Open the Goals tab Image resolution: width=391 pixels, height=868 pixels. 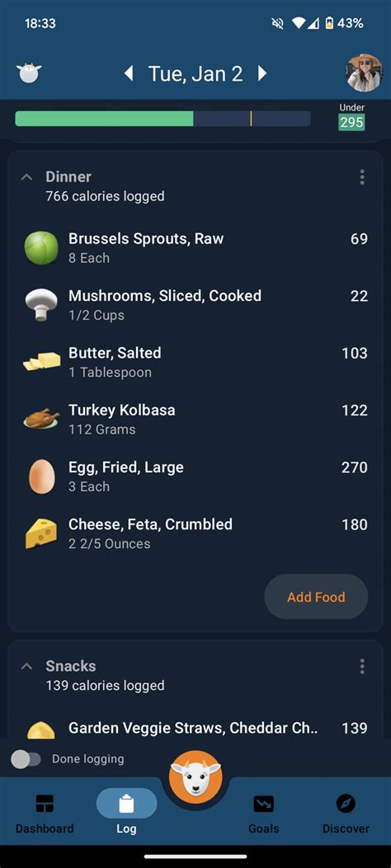coord(264,814)
